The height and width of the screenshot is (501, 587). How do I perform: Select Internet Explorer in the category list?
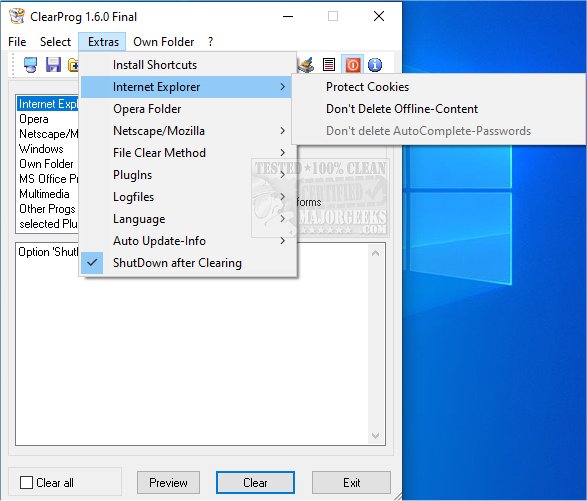(48, 104)
